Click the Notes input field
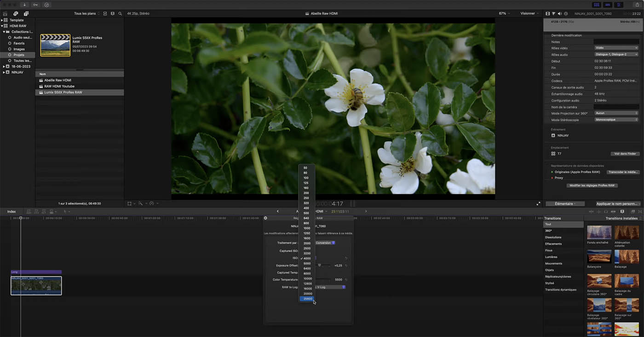644x337 pixels. coord(616,42)
